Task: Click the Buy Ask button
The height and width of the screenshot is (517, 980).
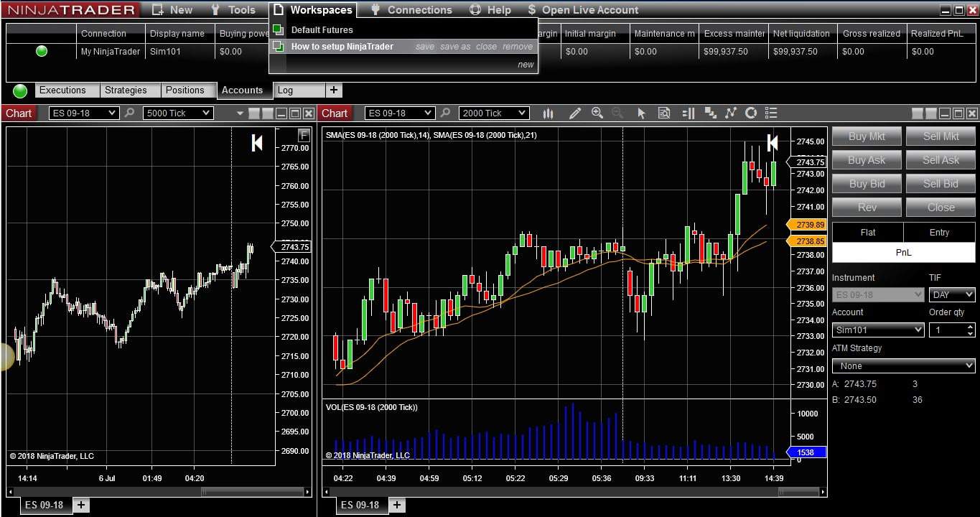Action: pyautogui.click(x=867, y=160)
